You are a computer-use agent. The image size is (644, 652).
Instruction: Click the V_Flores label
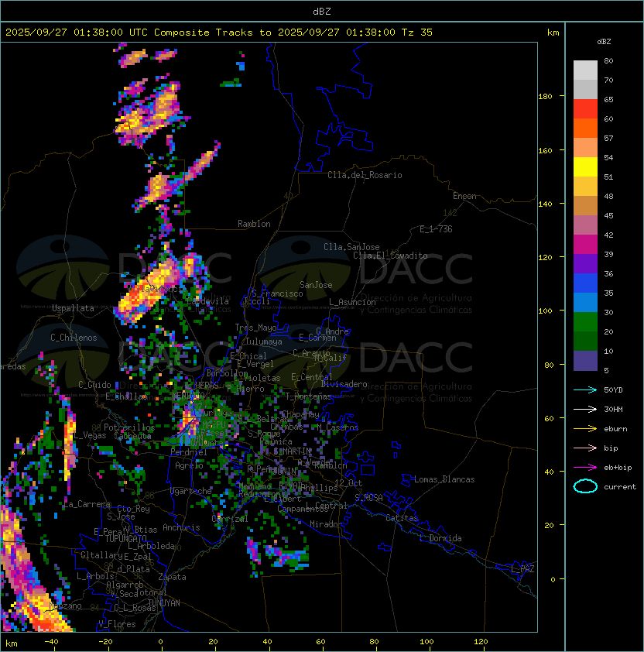117,624
